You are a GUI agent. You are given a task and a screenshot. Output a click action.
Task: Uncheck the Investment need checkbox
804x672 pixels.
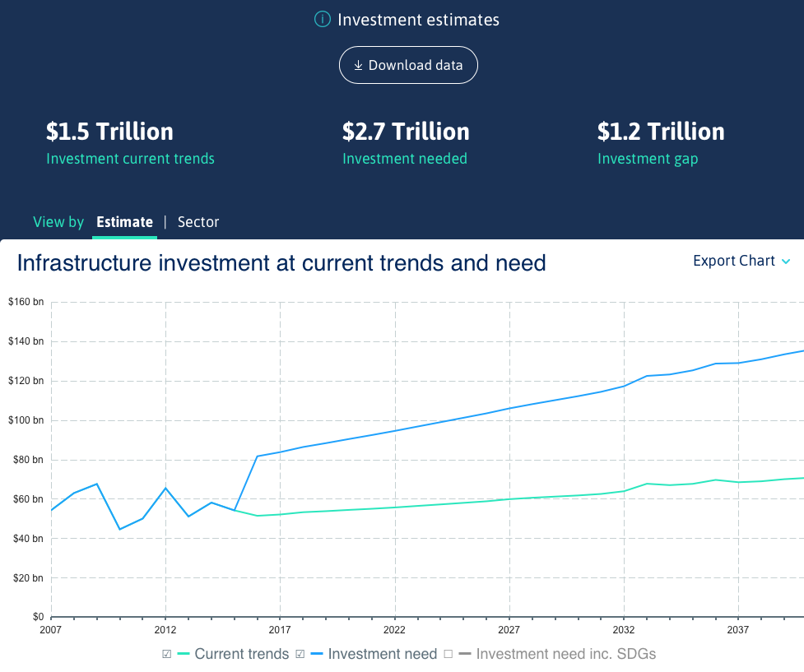pos(300,654)
